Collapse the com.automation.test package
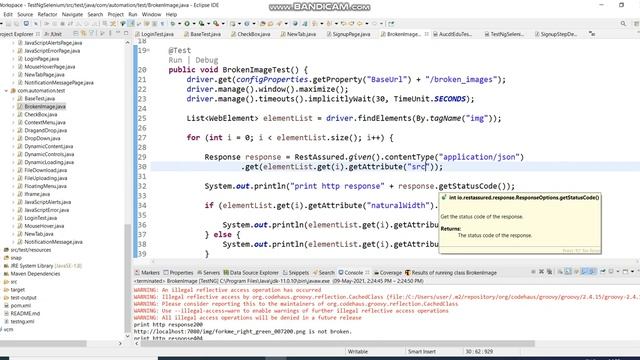This screenshot has width=640, height=360. click(6, 91)
